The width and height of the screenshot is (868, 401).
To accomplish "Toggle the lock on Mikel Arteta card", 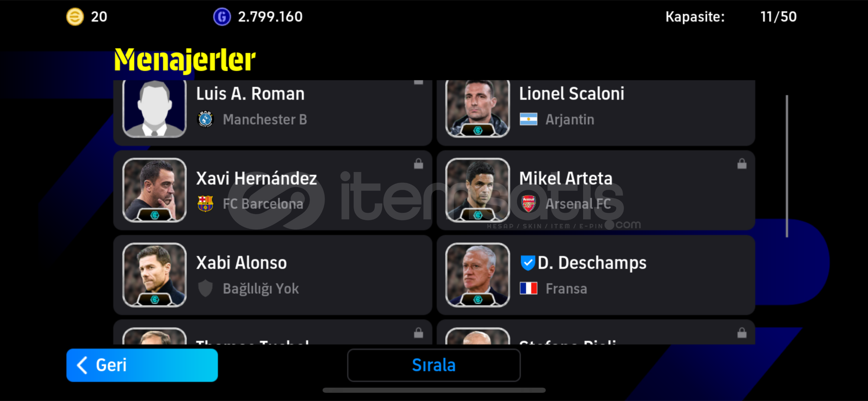I will pyautogui.click(x=742, y=164).
